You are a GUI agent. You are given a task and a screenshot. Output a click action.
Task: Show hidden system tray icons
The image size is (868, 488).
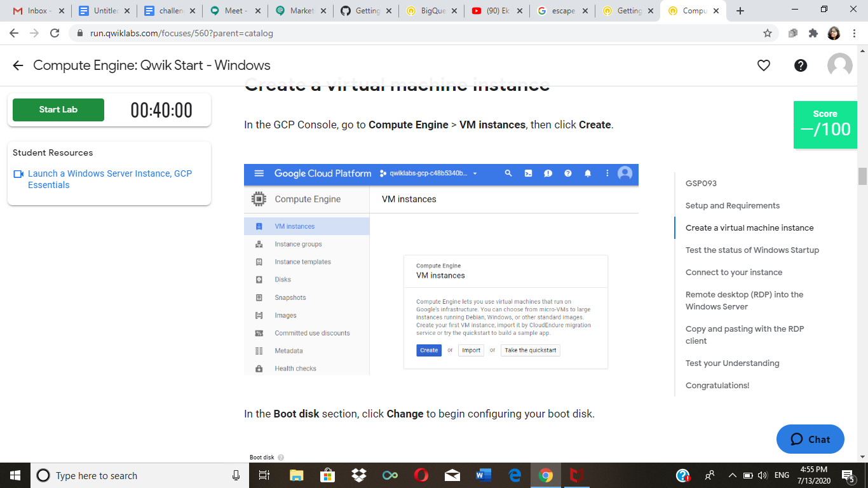point(732,475)
